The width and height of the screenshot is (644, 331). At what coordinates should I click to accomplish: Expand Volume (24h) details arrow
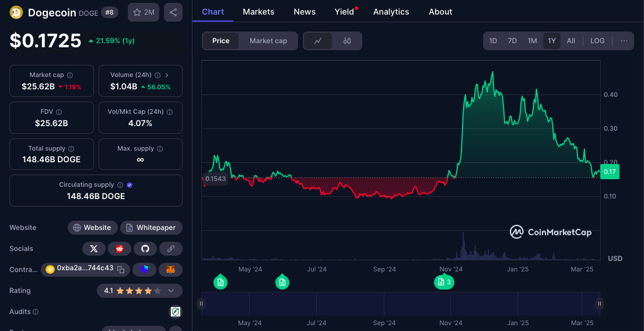click(167, 75)
